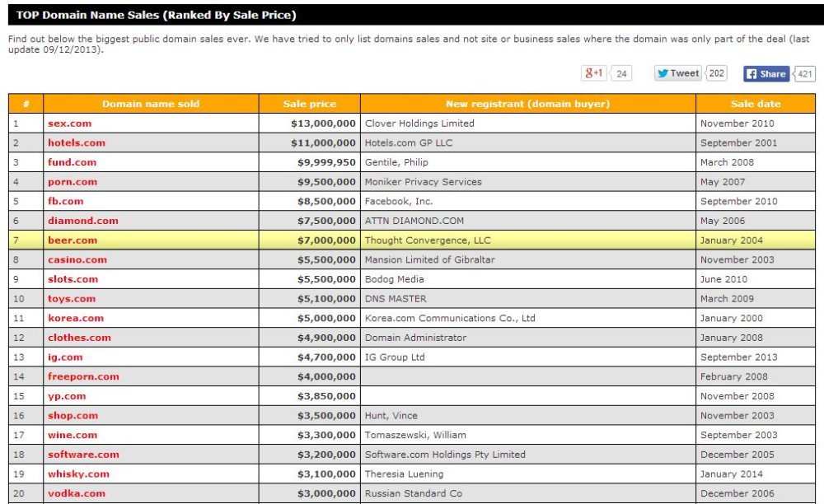This screenshot has width=824, height=504.
Task: Click the 'May 2007' sale date cell
Action: pyautogui.click(x=756, y=182)
